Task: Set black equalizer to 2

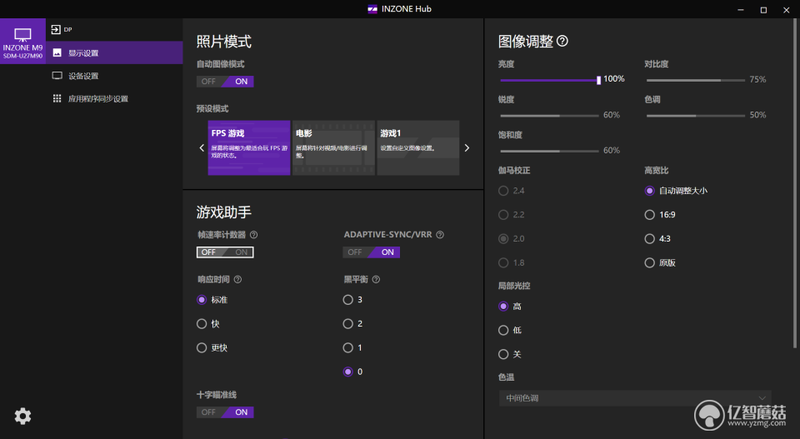Action: tap(348, 324)
